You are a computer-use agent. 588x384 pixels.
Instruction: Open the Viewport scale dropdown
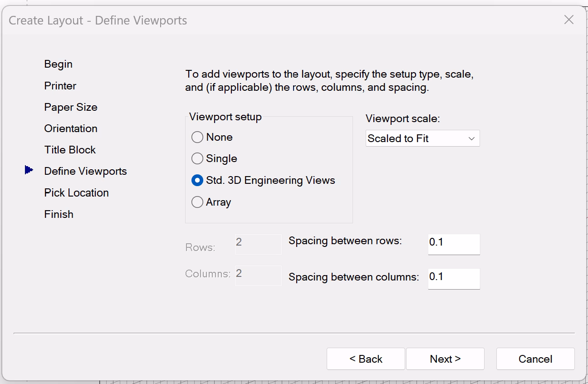[x=422, y=138]
